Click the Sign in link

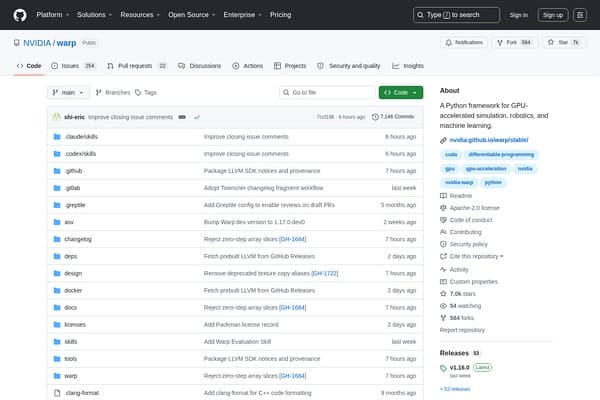point(518,15)
